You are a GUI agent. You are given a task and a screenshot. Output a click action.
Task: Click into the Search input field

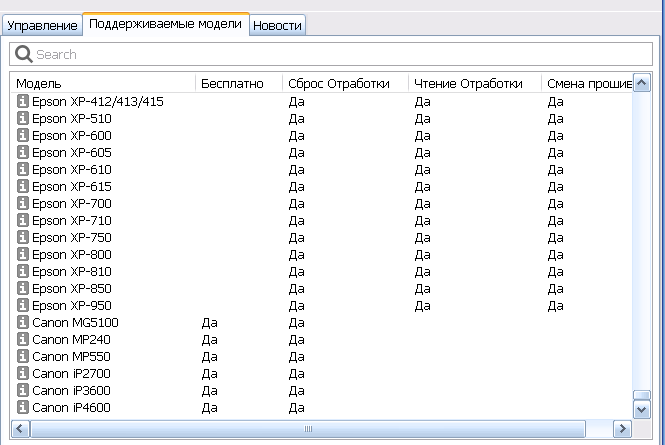[331, 54]
